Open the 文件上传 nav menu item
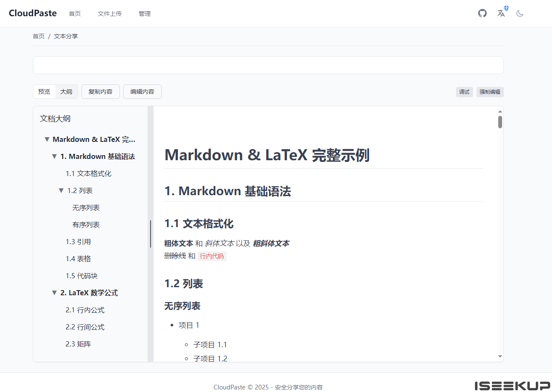 [x=110, y=14]
